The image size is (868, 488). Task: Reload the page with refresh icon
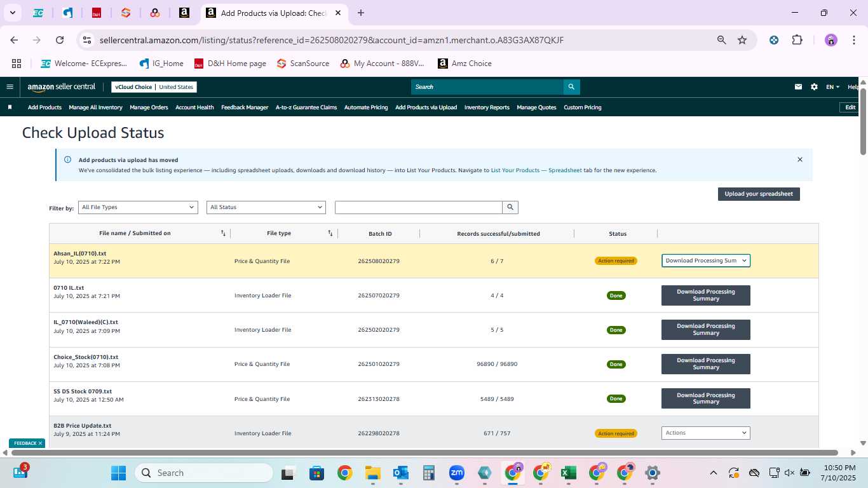[x=60, y=40]
